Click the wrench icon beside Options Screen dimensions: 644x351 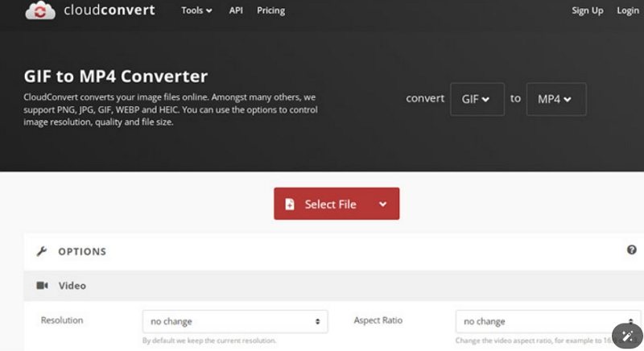click(42, 251)
